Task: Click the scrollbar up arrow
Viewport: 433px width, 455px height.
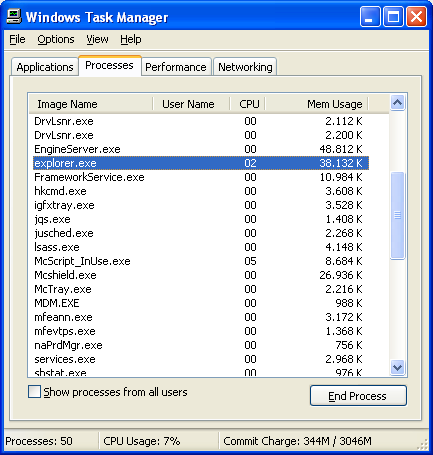Action: [397, 103]
